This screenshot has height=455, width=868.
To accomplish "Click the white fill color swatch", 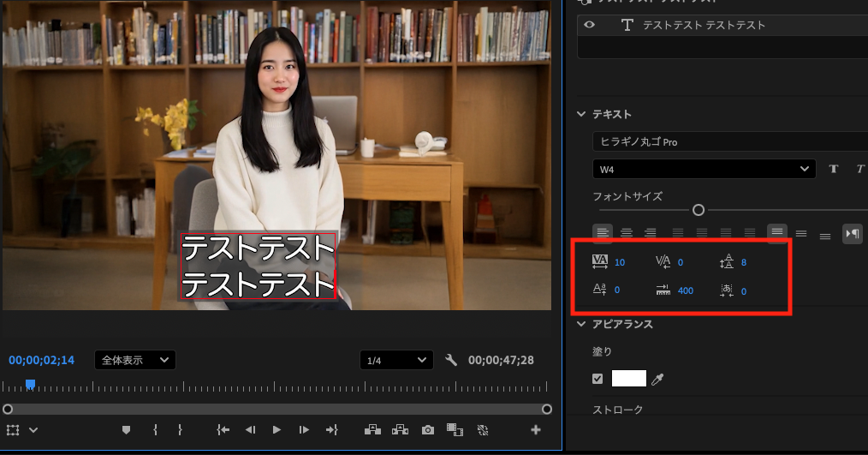I will [628, 379].
